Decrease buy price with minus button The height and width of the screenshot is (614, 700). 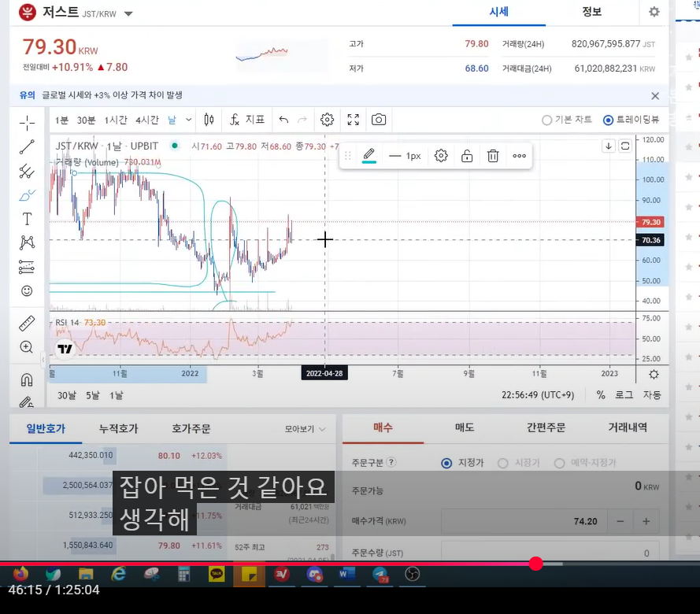[x=620, y=521]
